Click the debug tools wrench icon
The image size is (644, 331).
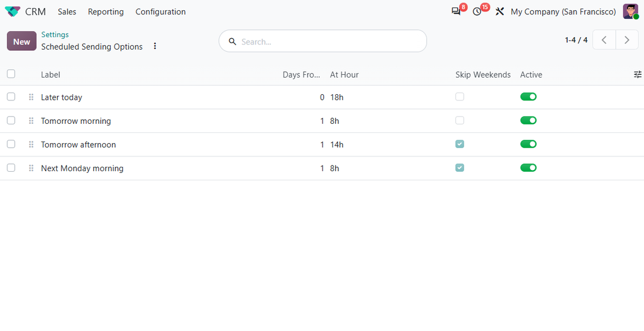(x=499, y=11)
